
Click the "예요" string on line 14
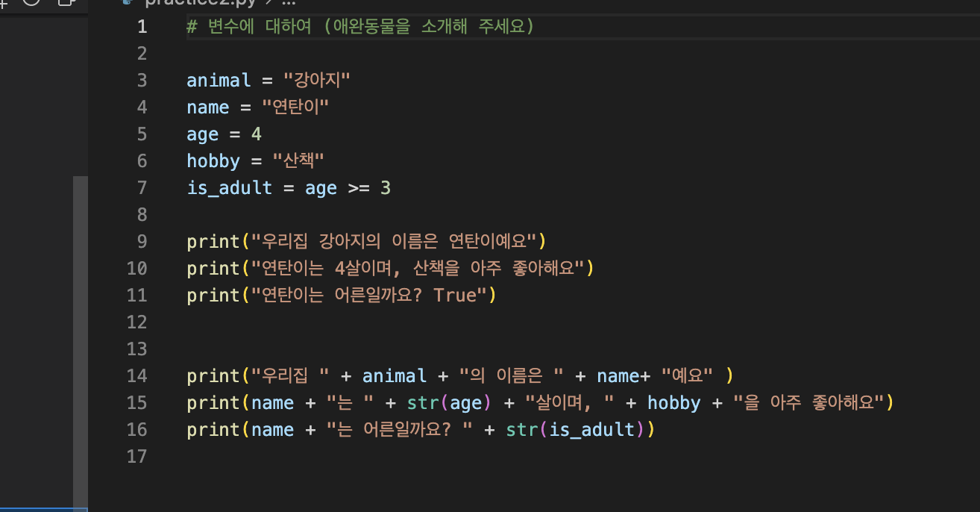tap(687, 376)
